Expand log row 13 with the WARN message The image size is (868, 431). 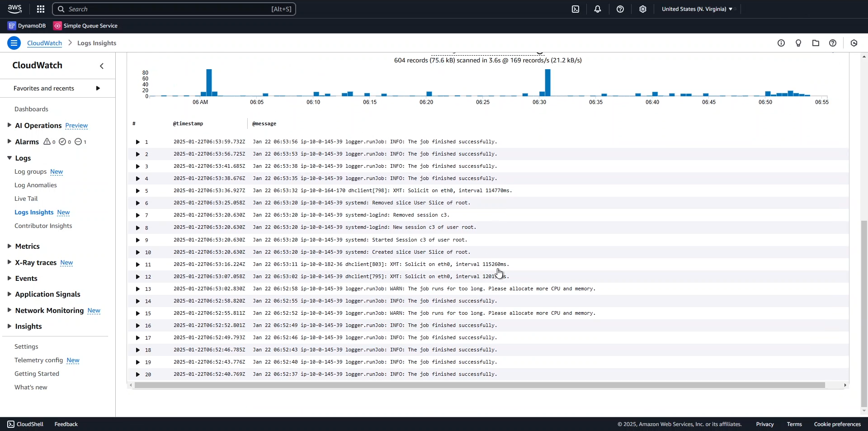click(x=138, y=289)
